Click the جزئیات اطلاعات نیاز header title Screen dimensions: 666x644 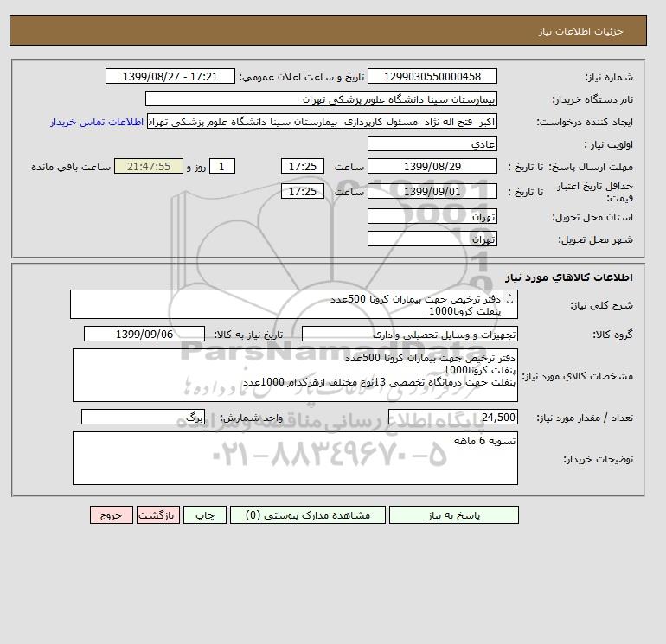point(580,31)
